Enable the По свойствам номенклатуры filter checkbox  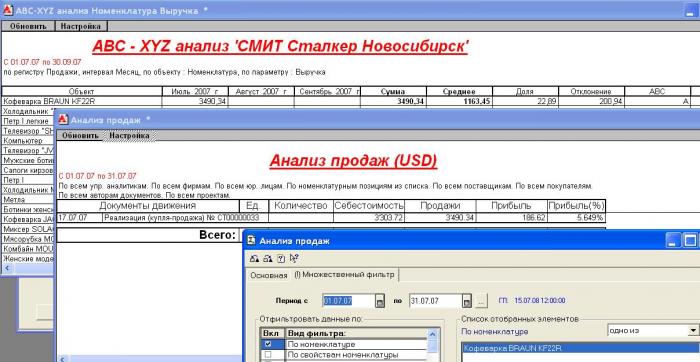click(x=268, y=354)
